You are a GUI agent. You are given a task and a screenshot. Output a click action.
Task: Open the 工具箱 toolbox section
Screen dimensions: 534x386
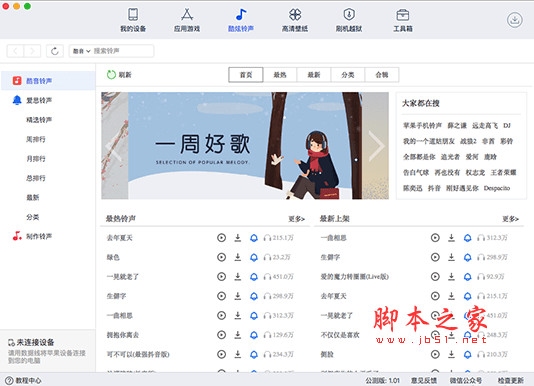(403, 20)
